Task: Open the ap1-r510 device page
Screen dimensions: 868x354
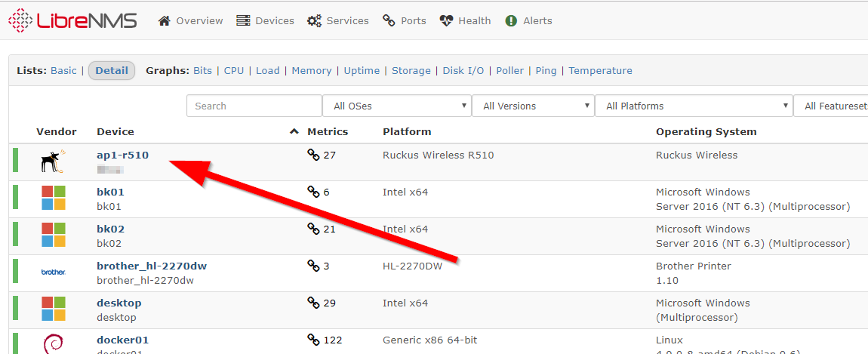Action: pyautogui.click(x=122, y=155)
